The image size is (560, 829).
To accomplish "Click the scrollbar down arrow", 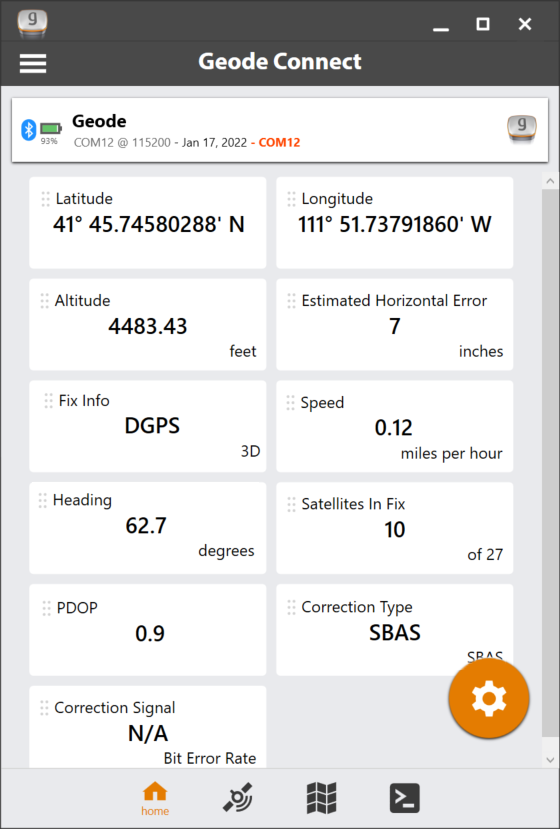I will (550, 760).
